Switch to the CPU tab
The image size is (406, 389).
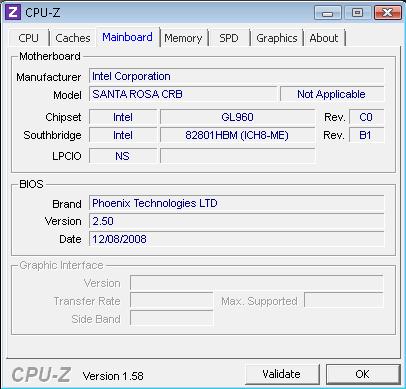point(28,38)
